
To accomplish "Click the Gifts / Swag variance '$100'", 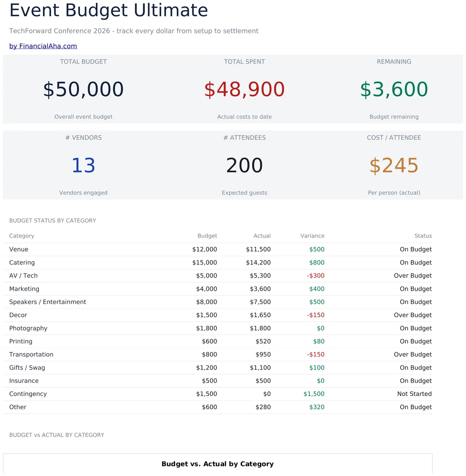I will [x=317, y=368].
